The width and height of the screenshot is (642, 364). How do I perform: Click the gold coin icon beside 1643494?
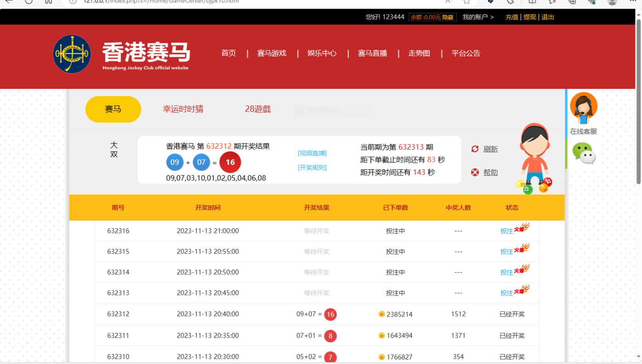382,335
